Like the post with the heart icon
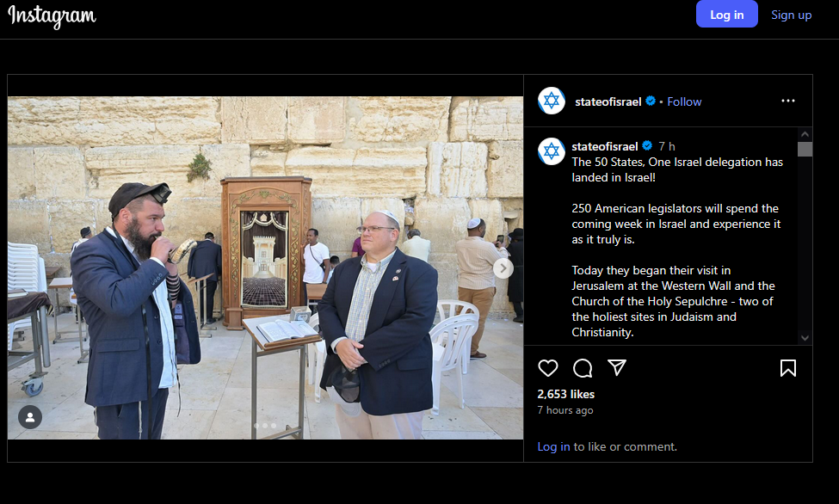 point(547,368)
